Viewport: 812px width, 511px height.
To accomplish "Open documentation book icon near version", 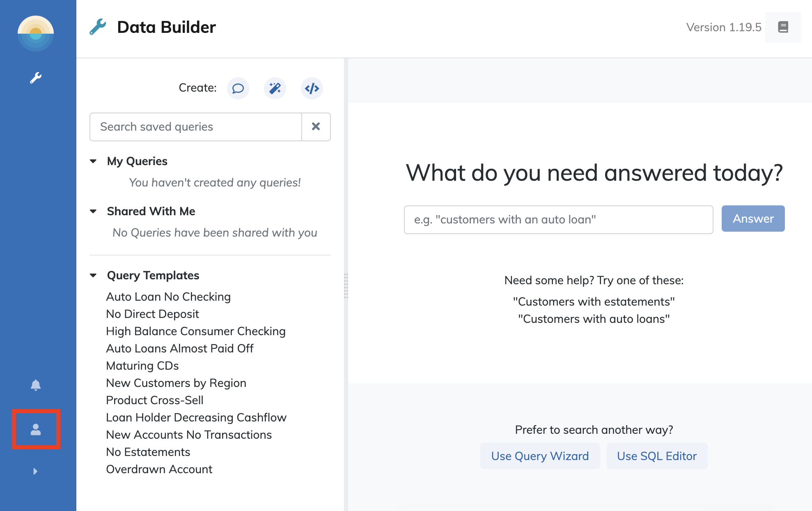I will [783, 27].
